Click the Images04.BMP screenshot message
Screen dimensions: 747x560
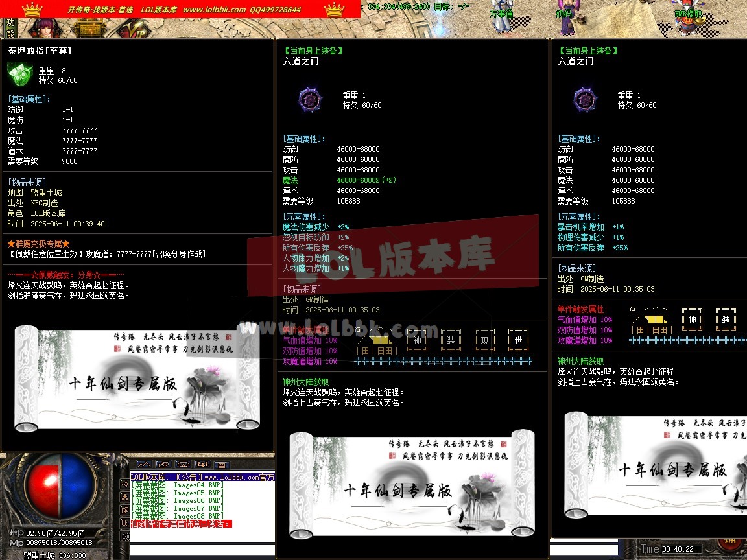point(177,485)
